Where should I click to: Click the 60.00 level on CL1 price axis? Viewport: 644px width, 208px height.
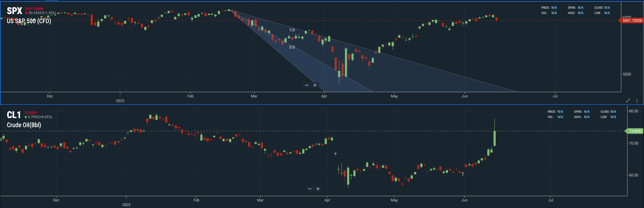[x=634, y=175]
